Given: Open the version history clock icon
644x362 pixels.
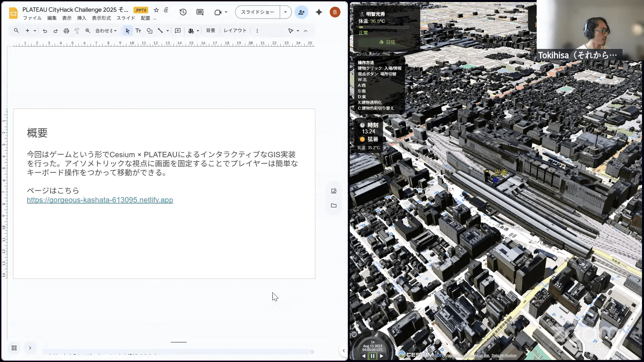Looking at the screenshot, I should (183, 12).
